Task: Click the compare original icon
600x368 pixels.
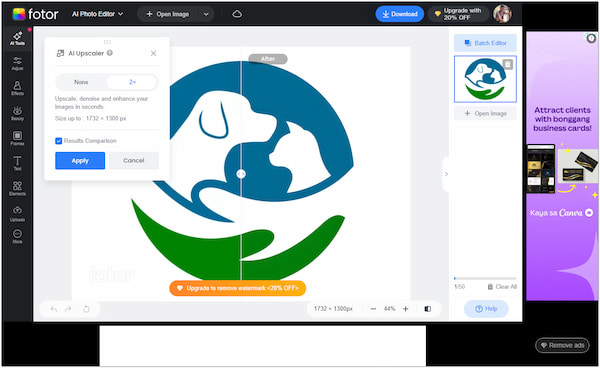Action: point(428,309)
